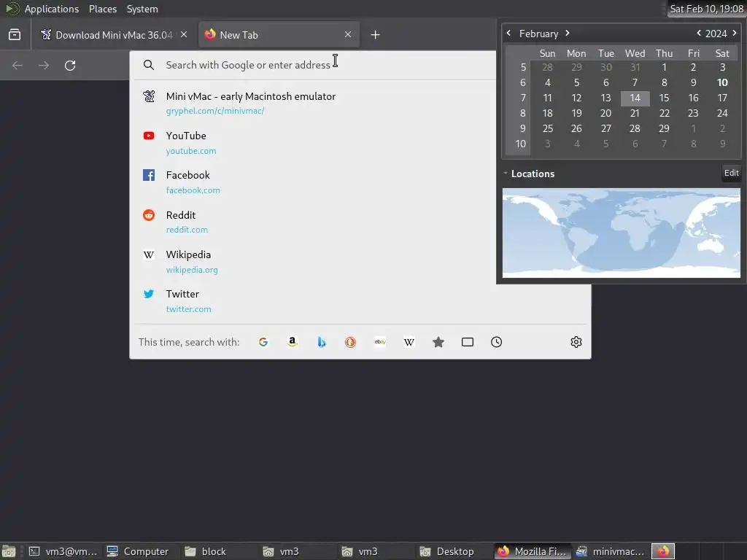The height and width of the screenshot is (560, 747).
Task: Open the Applications menu
Action: (52, 9)
